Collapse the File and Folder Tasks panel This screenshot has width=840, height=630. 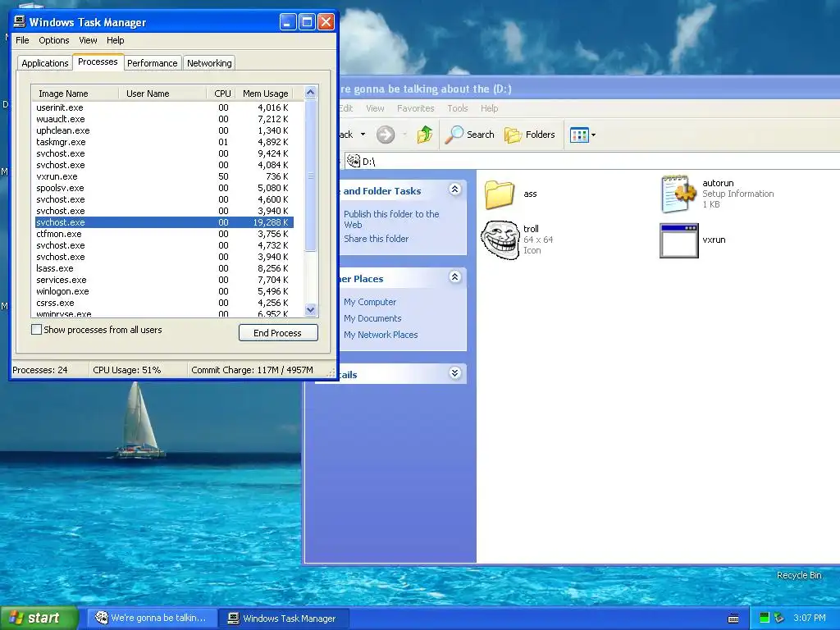[454, 189]
